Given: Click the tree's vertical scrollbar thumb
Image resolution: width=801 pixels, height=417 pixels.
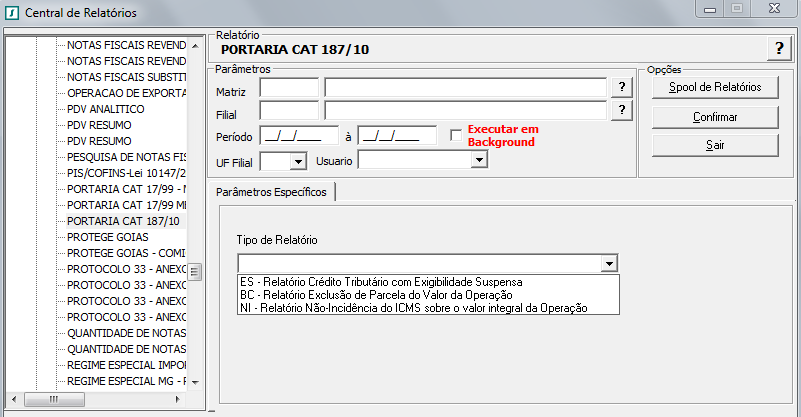Looking at the screenshot, I should (x=195, y=272).
